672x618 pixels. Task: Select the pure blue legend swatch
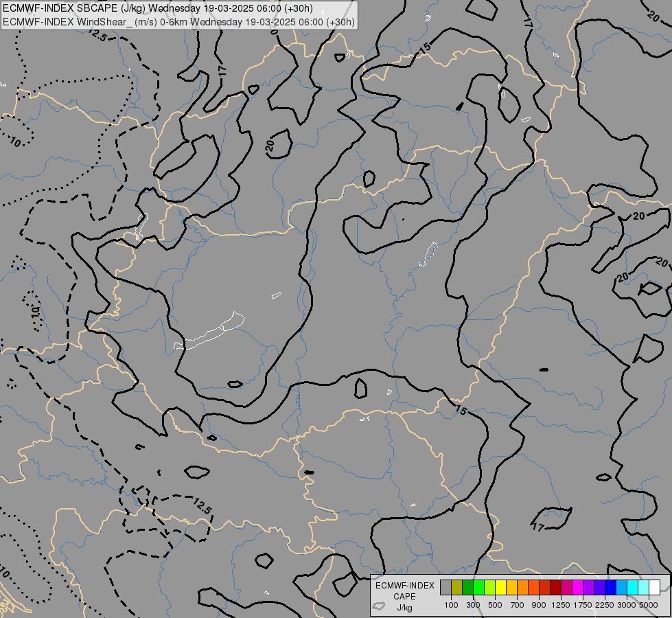[610, 587]
